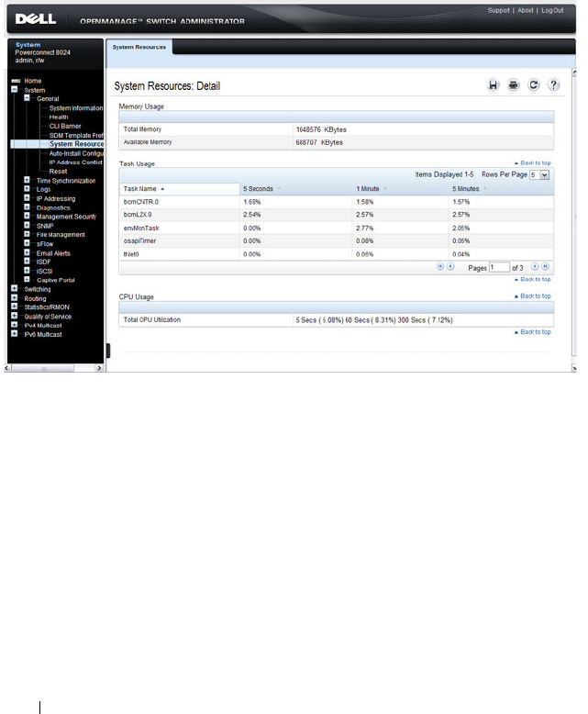The width and height of the screenshot is (588, 714).
Task: Click the Support link
Action: [498, 10]
